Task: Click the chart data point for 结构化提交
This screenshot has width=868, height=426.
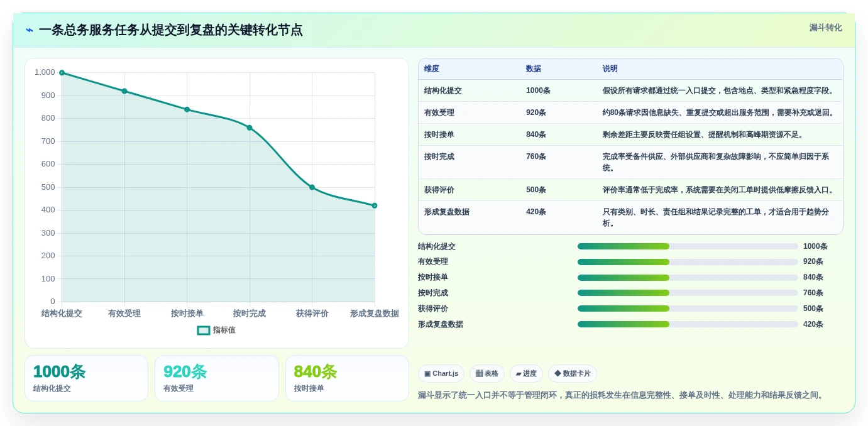Action: [x=62, y=73]
